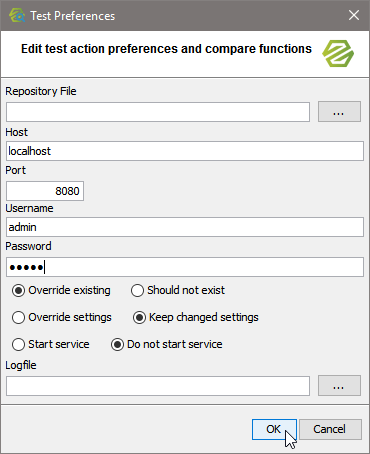Dismiss the dialog with Cancel button
This screenshot has height=454, width=370.
tap(330, 429)
